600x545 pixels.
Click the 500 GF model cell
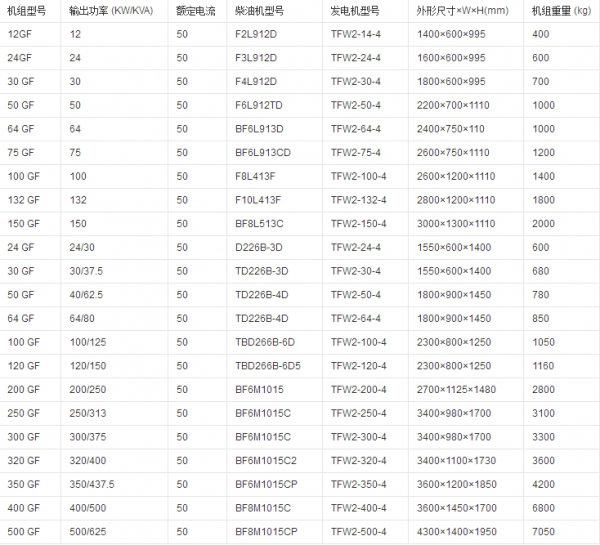pos(23,532)
